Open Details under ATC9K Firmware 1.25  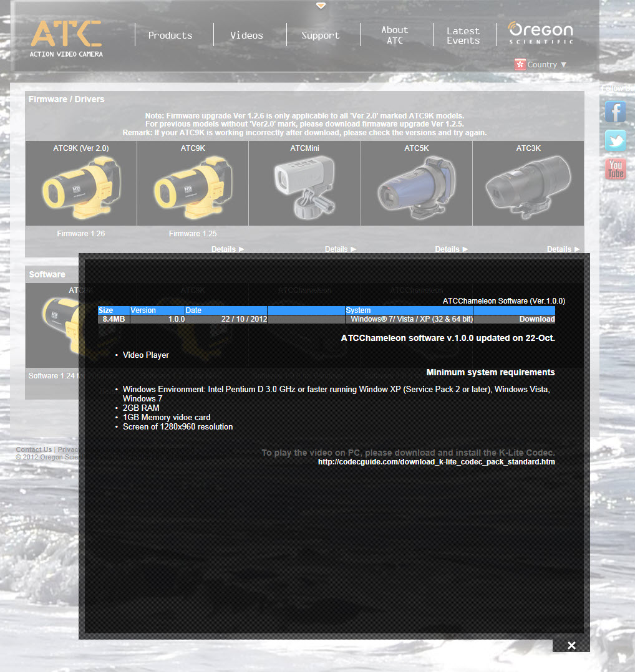(228, 249)
